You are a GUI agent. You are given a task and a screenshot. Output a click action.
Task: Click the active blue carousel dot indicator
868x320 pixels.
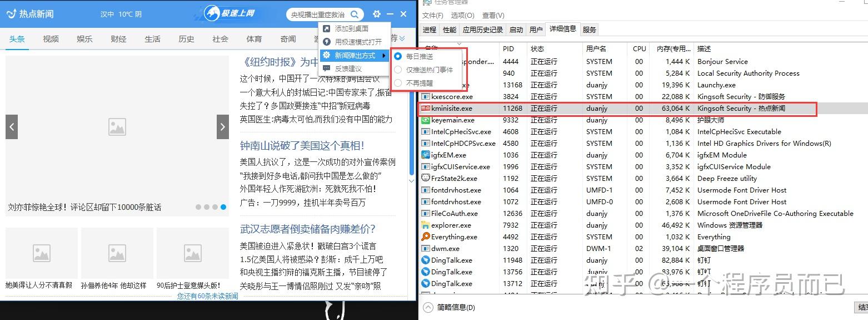(223, 207)
